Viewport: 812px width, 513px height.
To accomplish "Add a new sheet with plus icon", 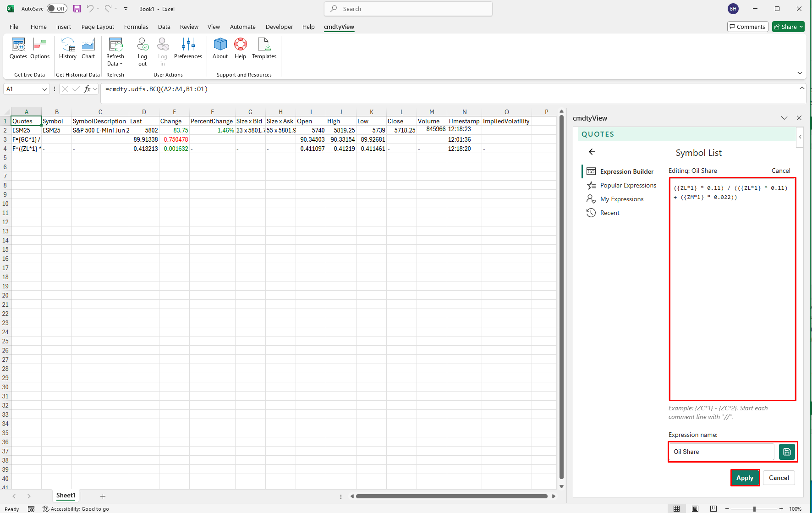I will [x=103, y=496].
